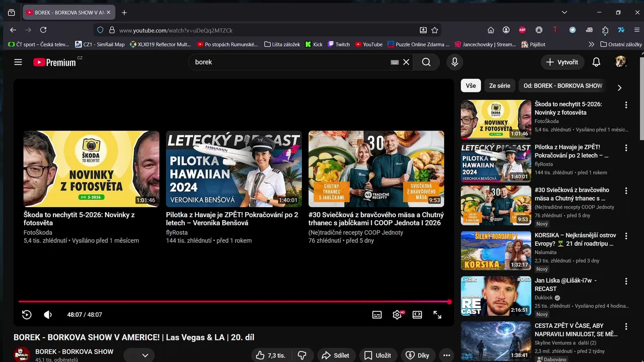Select the Od: BOREK - BORKOVA SHOW chip
This screenshot has width=644, height=362.
pos(563,85)
